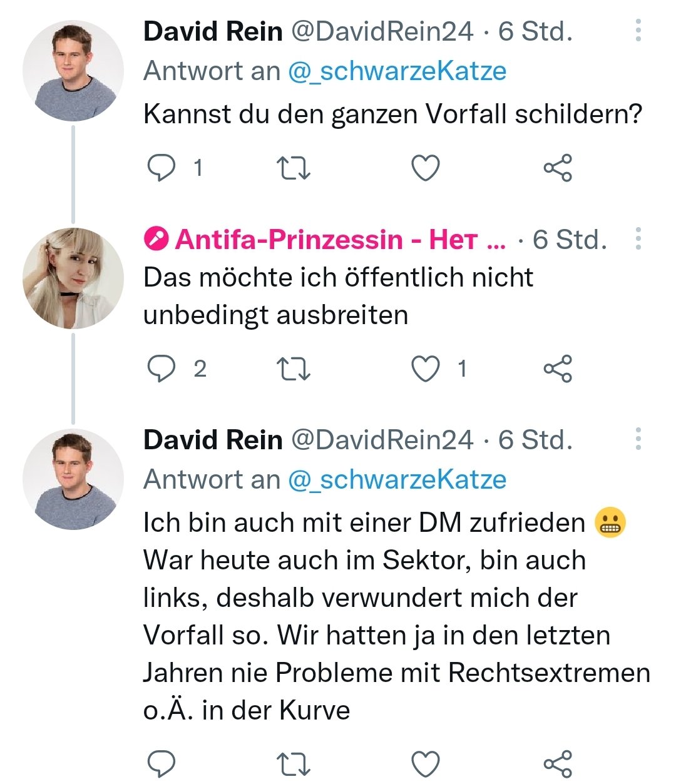The height and width of the screenshot is (784, 676).
Task: Open Antifa-Prinzessin's profile name
Action: tap(324, 240)
